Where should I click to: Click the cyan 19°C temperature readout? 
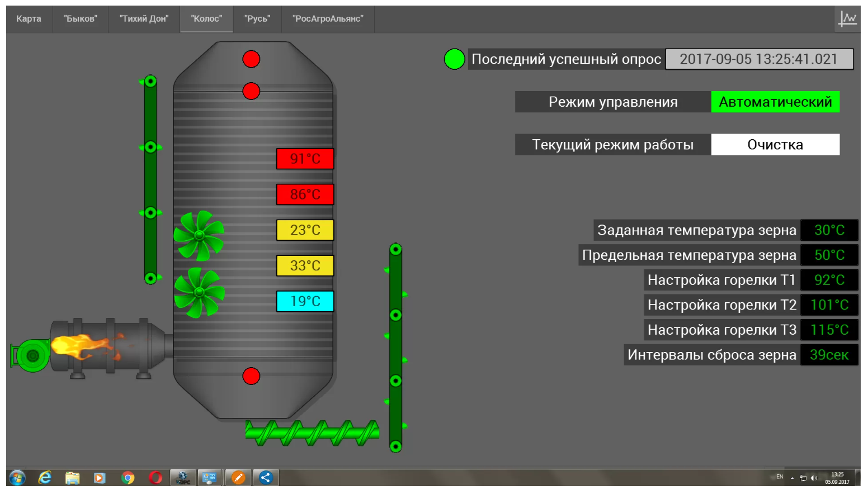[305, 301]
